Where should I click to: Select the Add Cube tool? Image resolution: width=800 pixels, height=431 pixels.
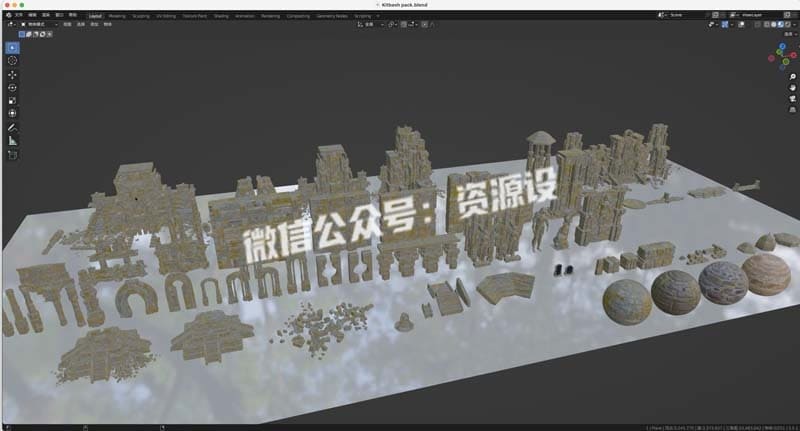[12, 155]
